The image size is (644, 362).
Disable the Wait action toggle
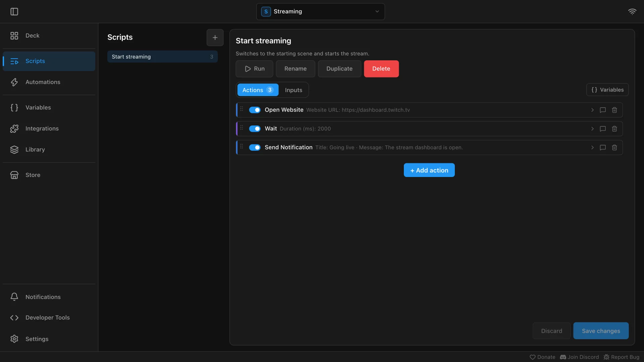point(255,129)
